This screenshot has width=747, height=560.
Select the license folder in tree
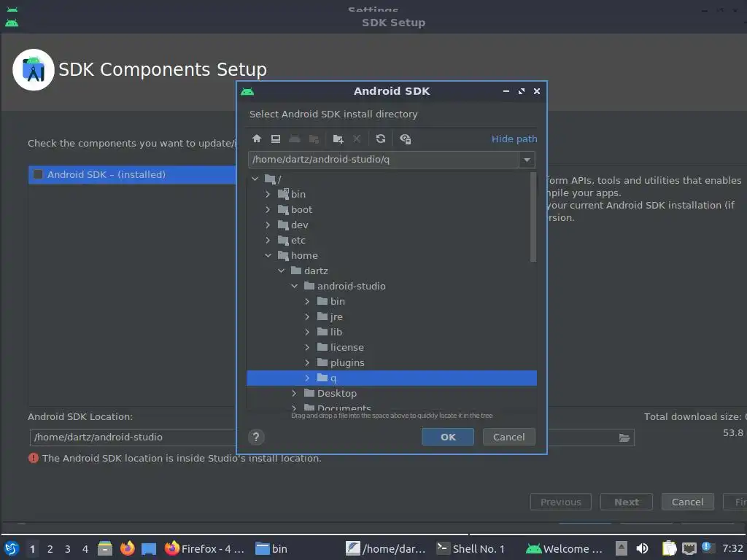pyautogui.click(x=347, y=347)
